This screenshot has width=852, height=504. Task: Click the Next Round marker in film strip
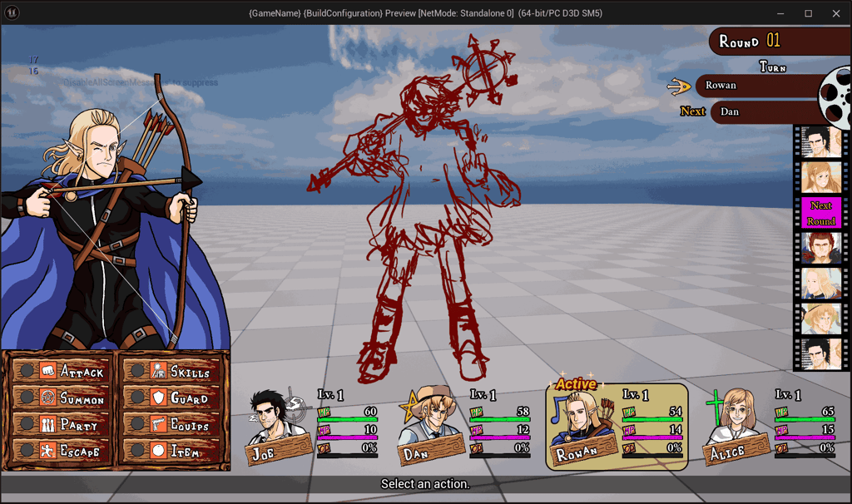coord(821,212)
